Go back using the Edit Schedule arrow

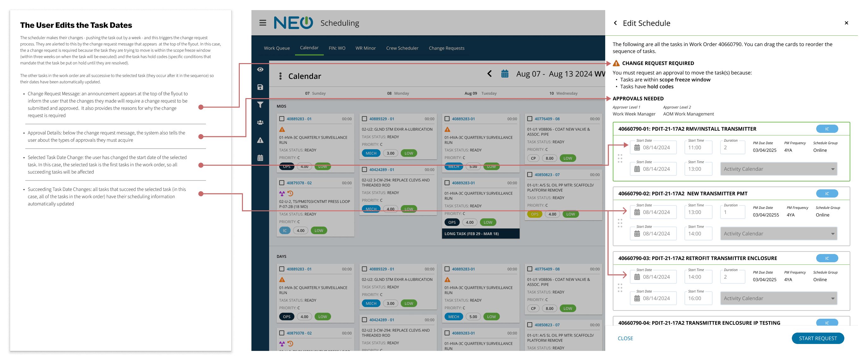pyautogui.click(x=615, y=23)
